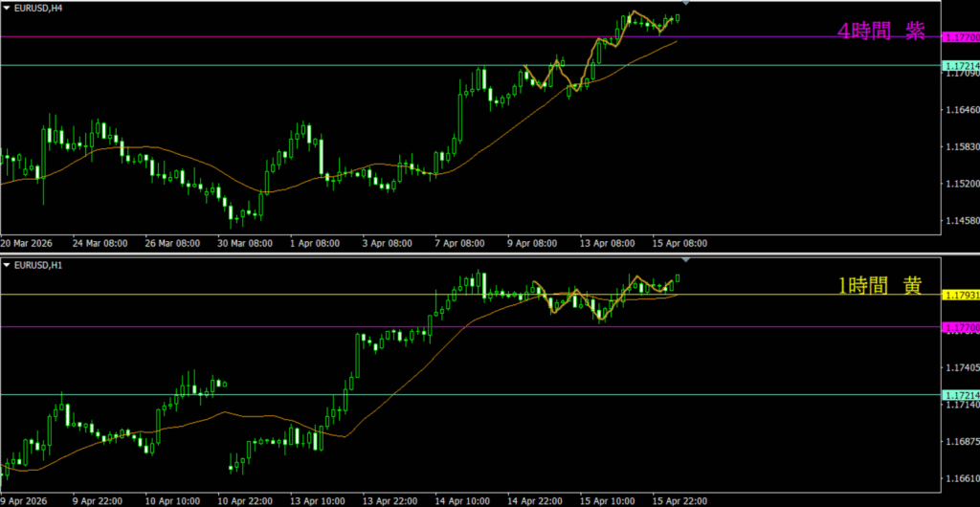This screenshot has height=507, width=980.
Task: Click the EURUSD,H4 chart title text
Action: click(x=37, y=10)
